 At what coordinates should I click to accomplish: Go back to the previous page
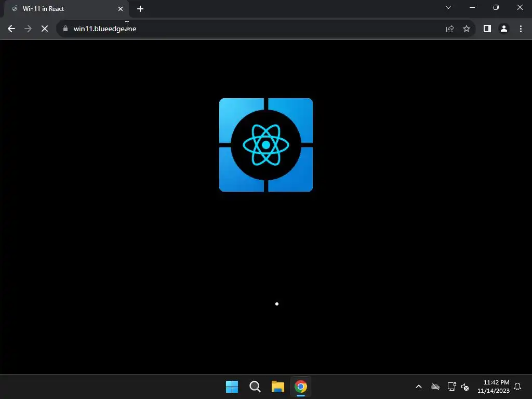(11, 29)
